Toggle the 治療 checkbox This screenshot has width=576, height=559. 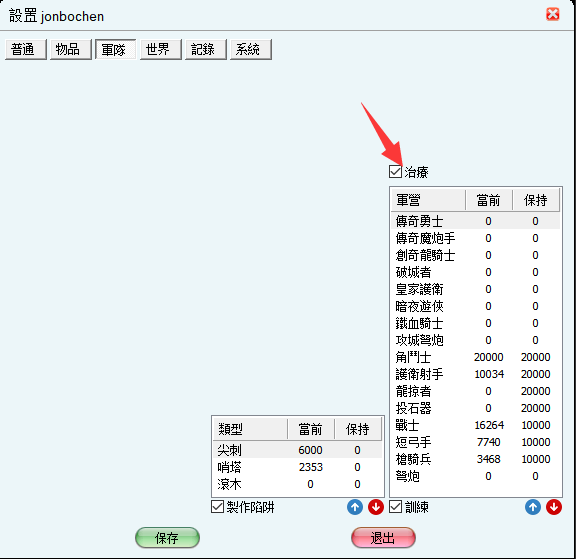[395, 172]
